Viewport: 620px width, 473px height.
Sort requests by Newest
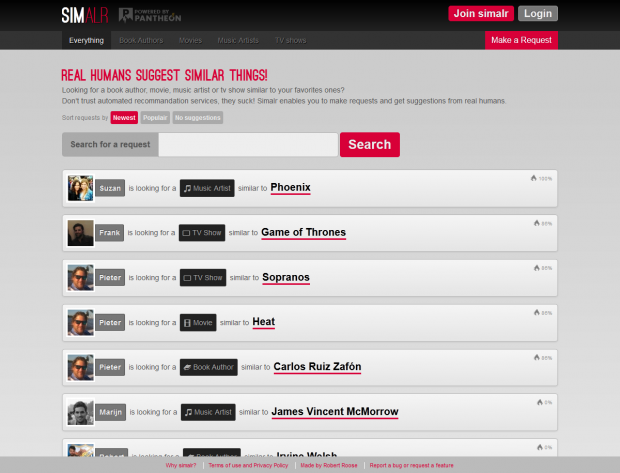(124, 117)
